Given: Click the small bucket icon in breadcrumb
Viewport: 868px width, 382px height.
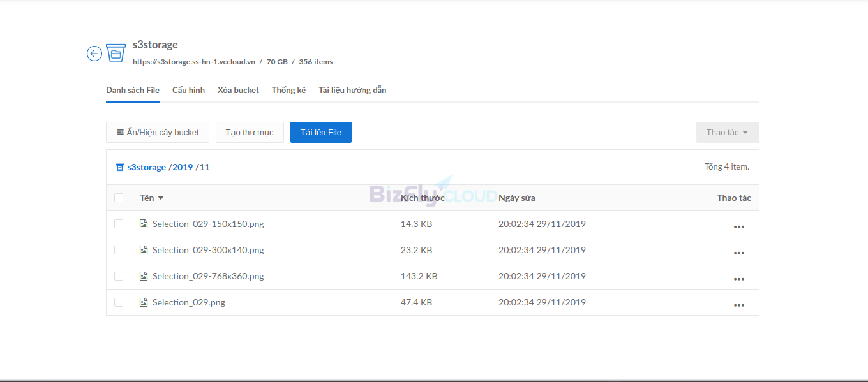Looking at the screenshot, I should click(119, 167).
